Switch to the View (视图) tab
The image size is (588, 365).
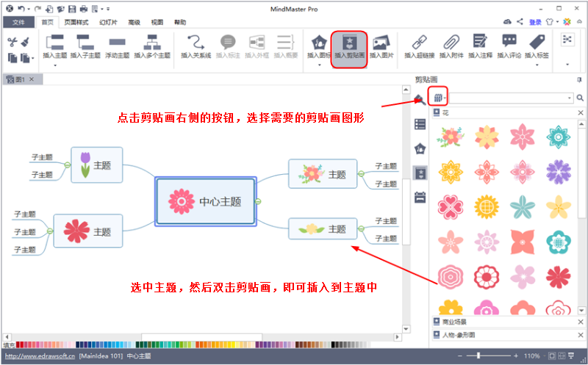coord(157,22)
